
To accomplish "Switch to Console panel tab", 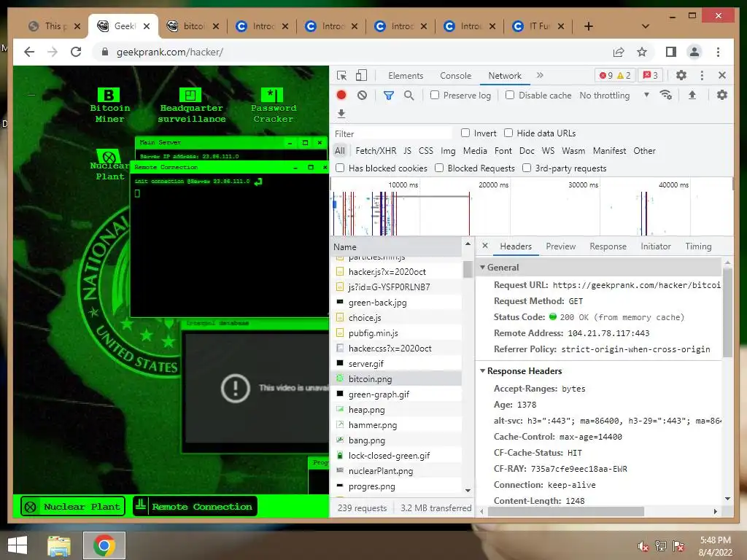I will tap(455, 76).
